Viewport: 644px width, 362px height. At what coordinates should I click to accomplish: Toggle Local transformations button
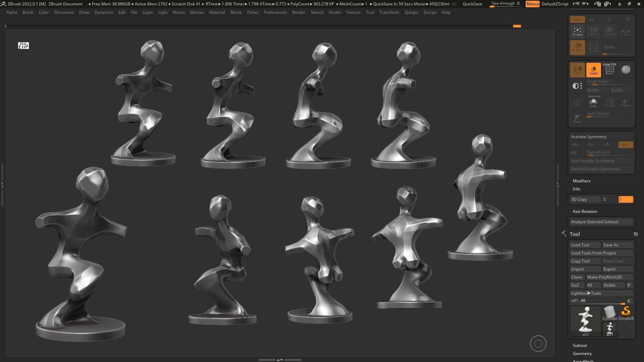[577, 69]
